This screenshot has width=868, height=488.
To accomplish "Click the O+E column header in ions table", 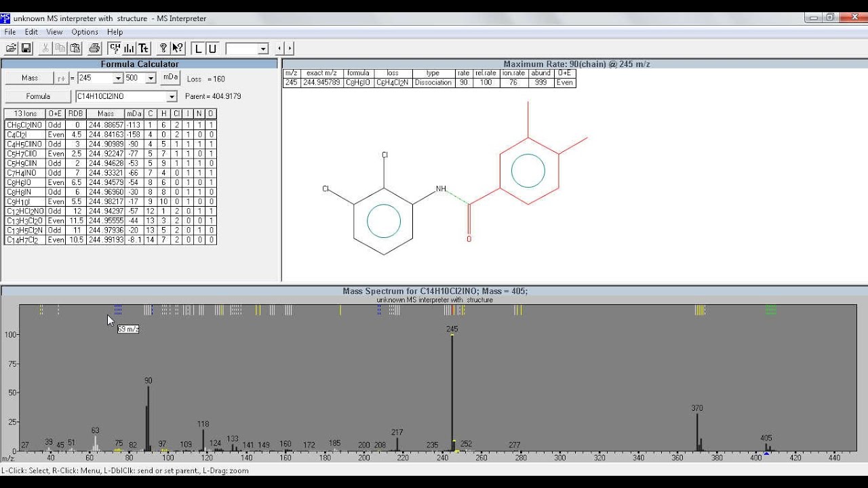I will click(x=56, y=114).
